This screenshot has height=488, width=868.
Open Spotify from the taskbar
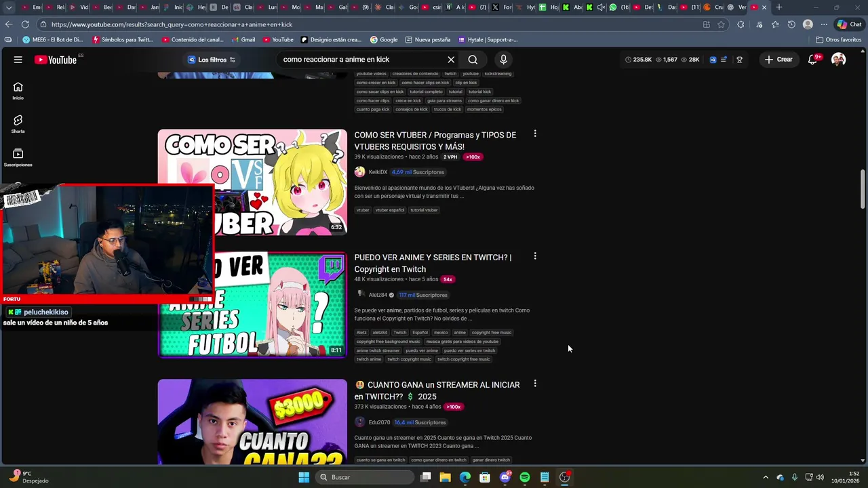pos(525,477)
